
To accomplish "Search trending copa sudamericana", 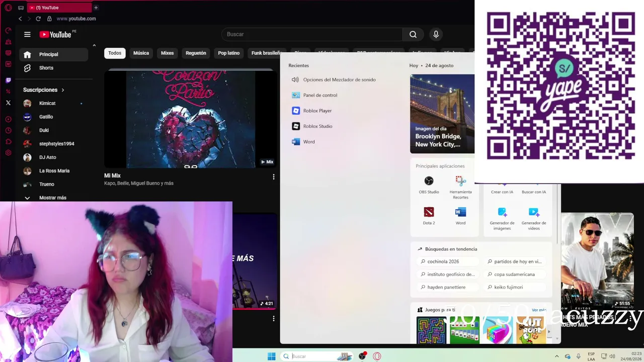I will tap(515, 275).
